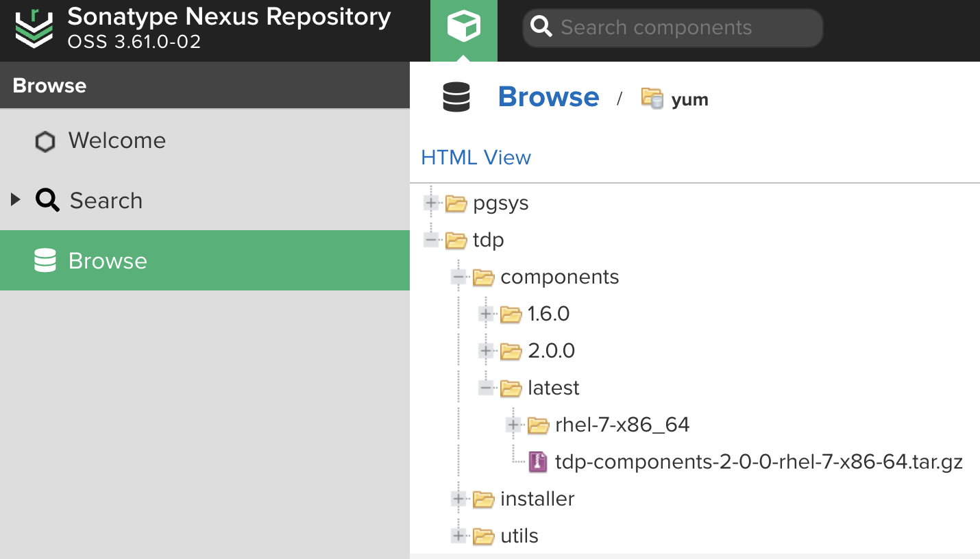
Task: Click the Search magnifier icon in sidebar
Action: point(47,201)
